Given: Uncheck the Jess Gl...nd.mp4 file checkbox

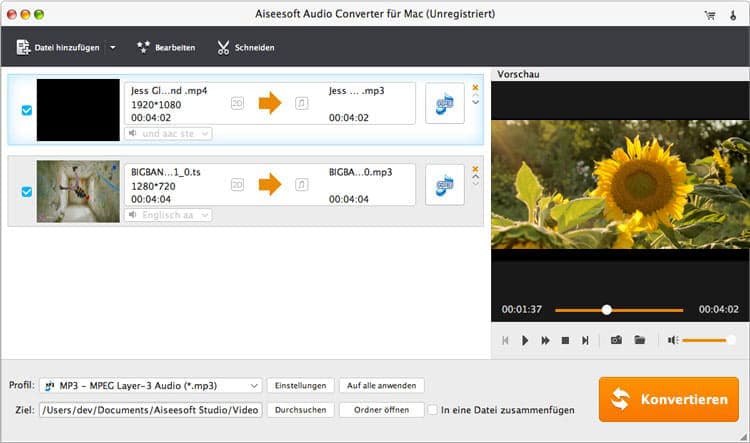Looking at the screenshot, I should pyautogui.click(x=27, y=111).
